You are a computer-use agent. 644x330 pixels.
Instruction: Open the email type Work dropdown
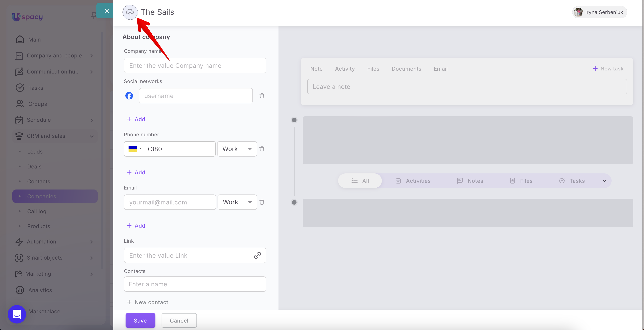(237, 202)
